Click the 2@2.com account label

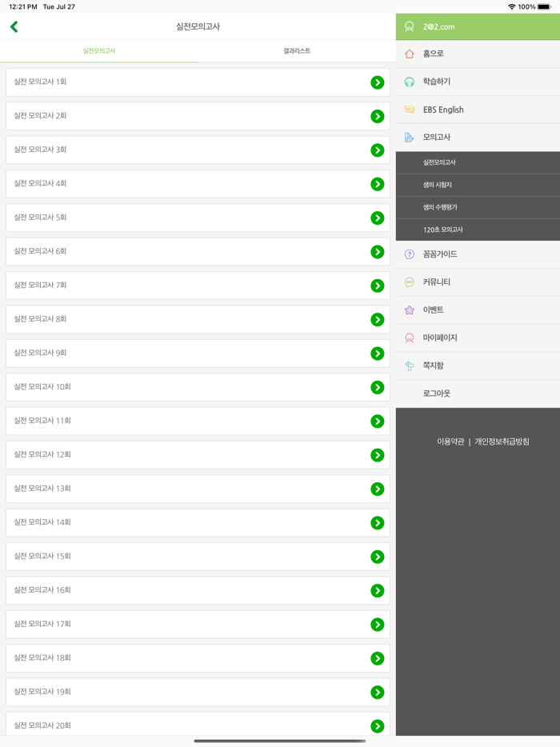(439, 27)
